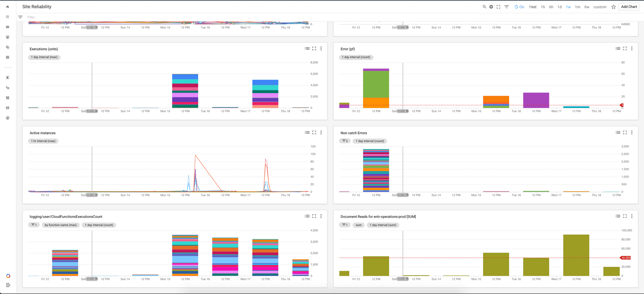This screenshot has width=644, height=294.
Task: Open the '1 hr interval (max)' chip
Action: click(43, 141)
